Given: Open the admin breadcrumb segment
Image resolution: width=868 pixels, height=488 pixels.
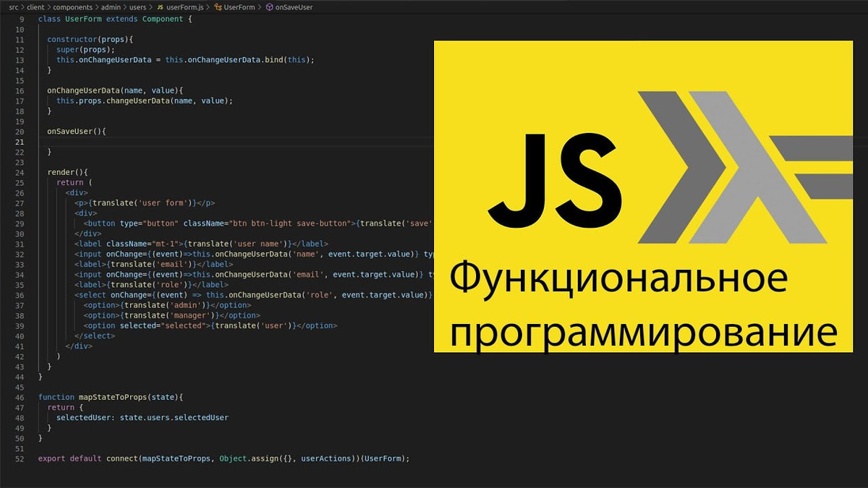Looking at the screenshot, I should pos(112,7).
